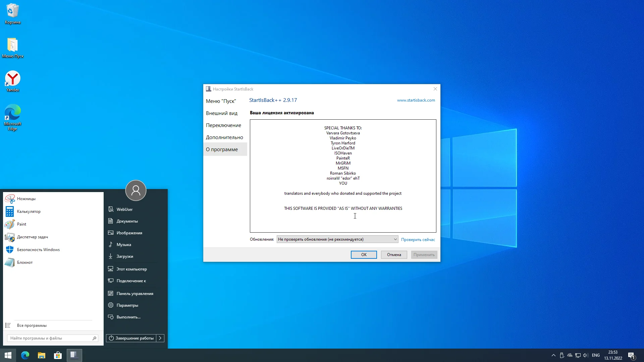Open Paint from the start menu
The height and width of the screenshot is (362, 644).
(x=21, y=224)
